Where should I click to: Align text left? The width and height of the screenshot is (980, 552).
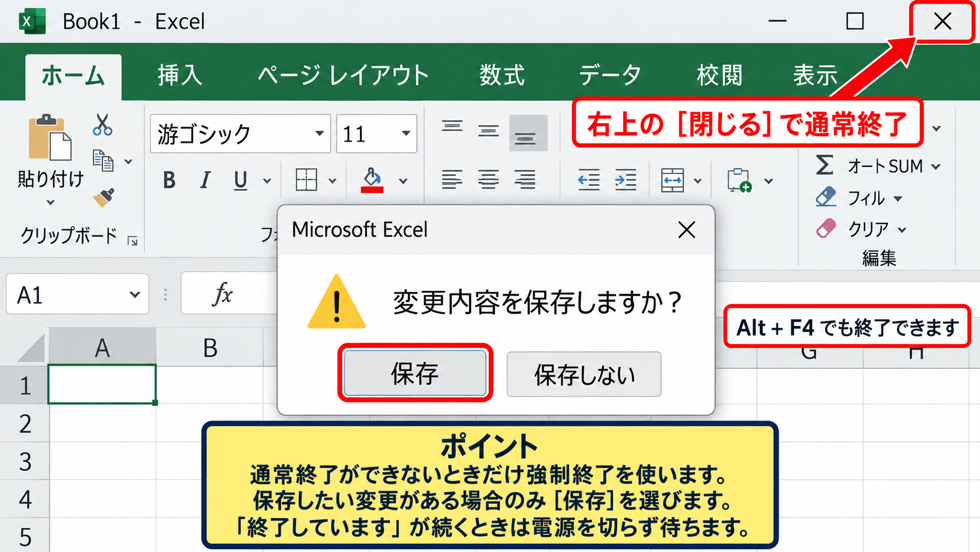click(x=452, y=179)
